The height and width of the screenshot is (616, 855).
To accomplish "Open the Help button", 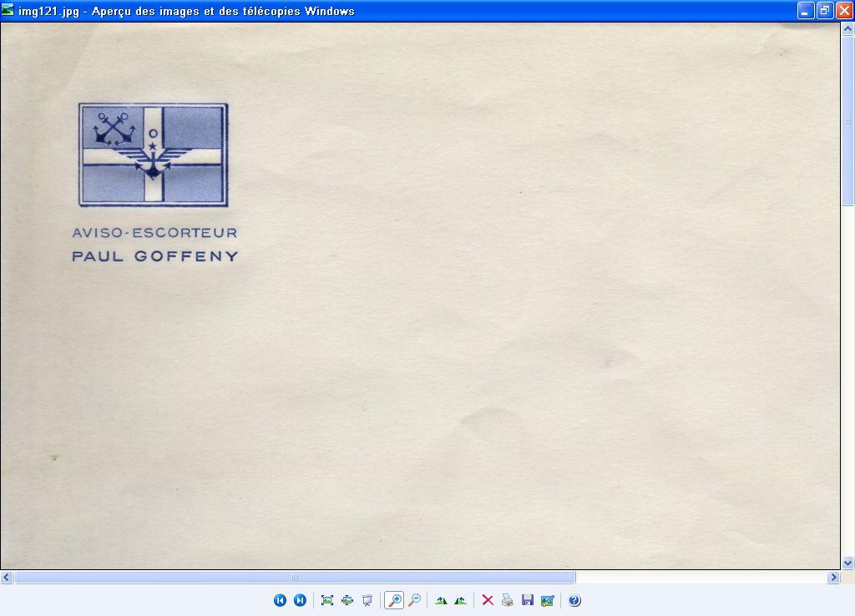I will pyautogui.click(x=574, y=600).
